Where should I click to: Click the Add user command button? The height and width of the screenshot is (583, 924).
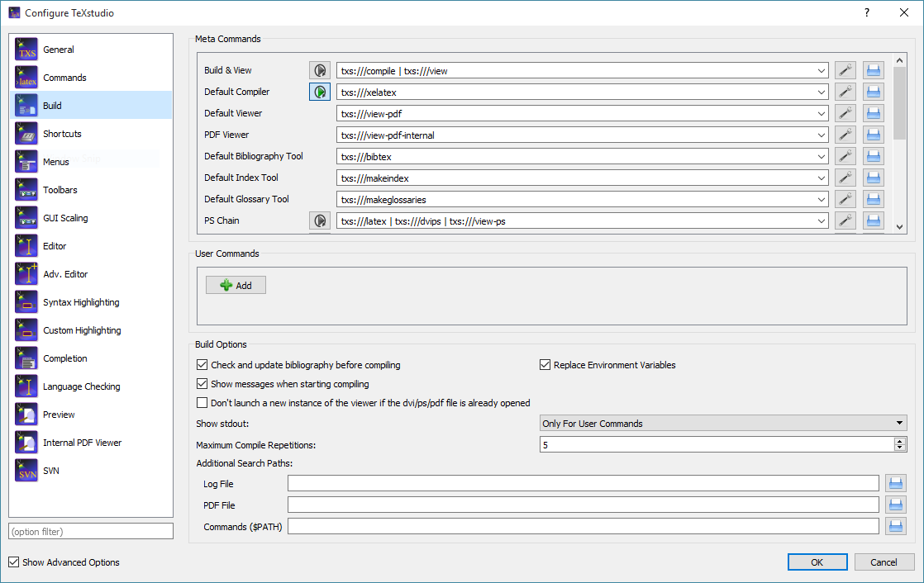point(236,285)
